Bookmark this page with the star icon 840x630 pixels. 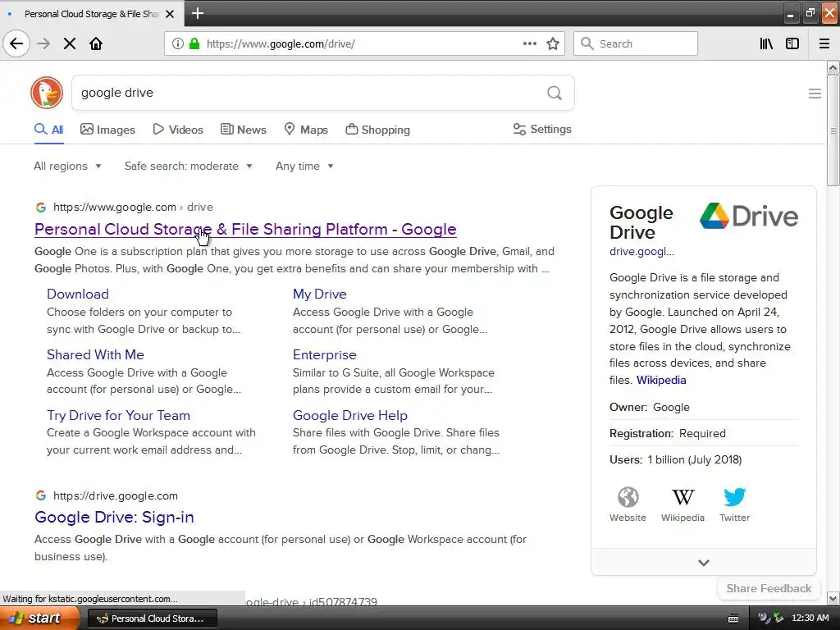[x=553, y=44]
